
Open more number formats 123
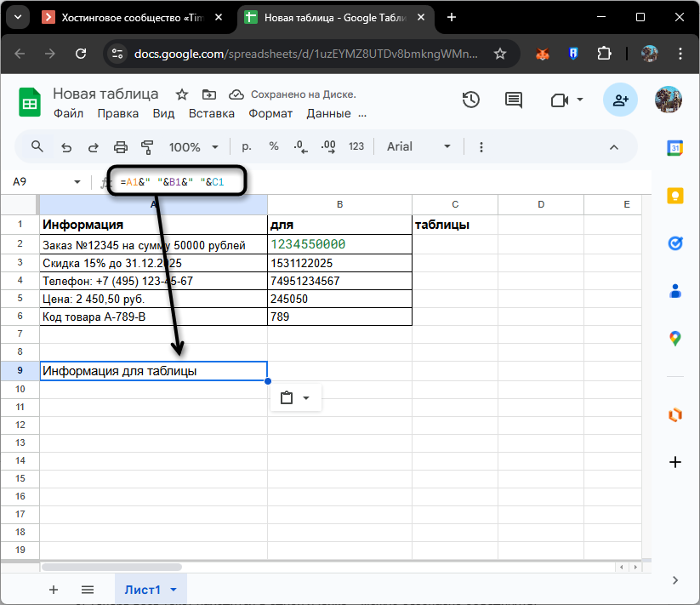click(x=356, y=146)
